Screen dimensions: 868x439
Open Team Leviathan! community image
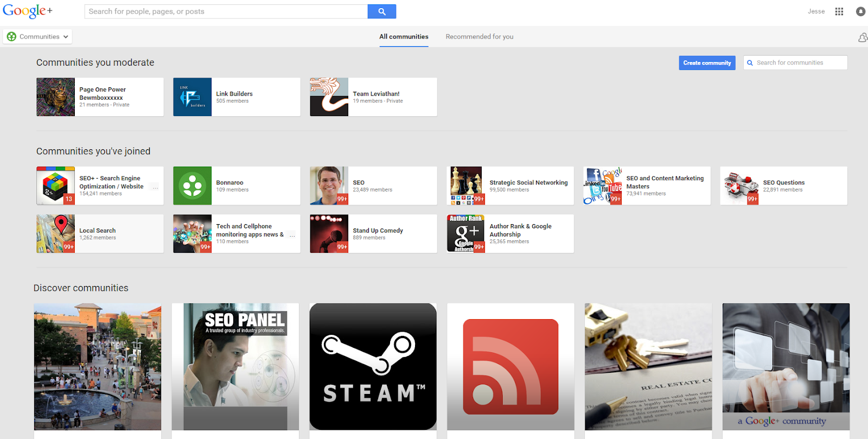[x=329, y=97]
